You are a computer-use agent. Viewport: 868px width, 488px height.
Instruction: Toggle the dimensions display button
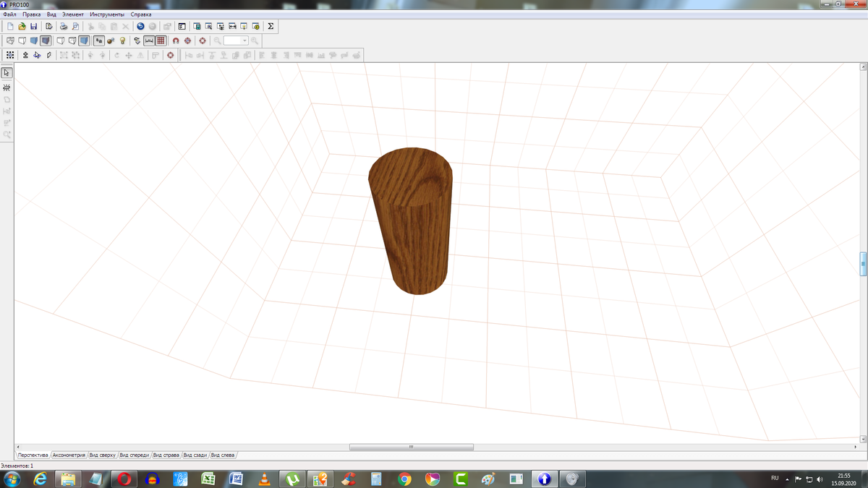click(x=149, y=40)
